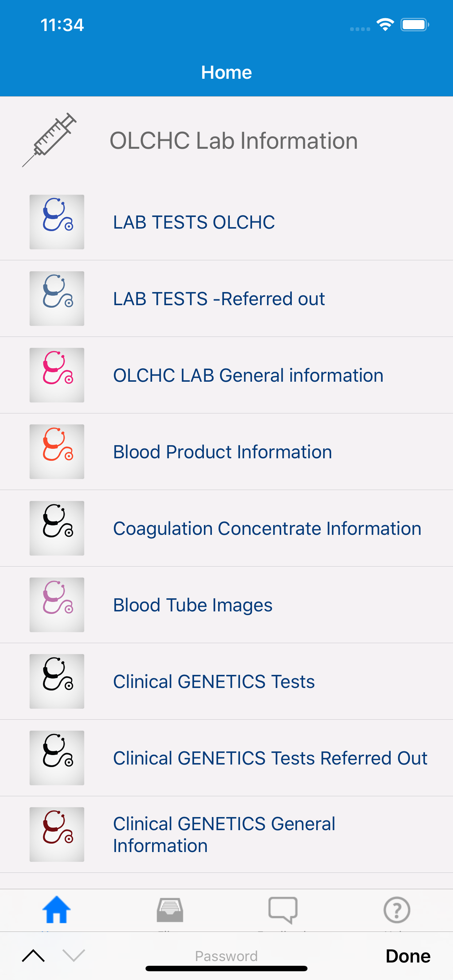The image size is (453, 980).
Task: Tap the up chevron in keyboard toolbar
Action: point(34,955)
